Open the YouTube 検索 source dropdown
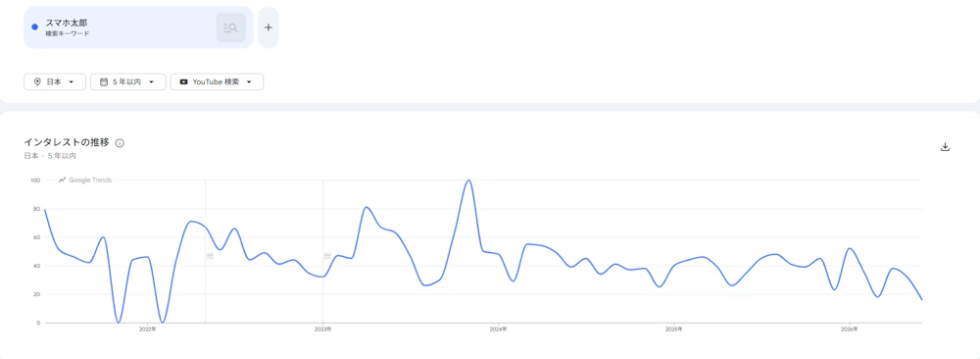This screenshot has width=980, height=359. pos(217,82)
